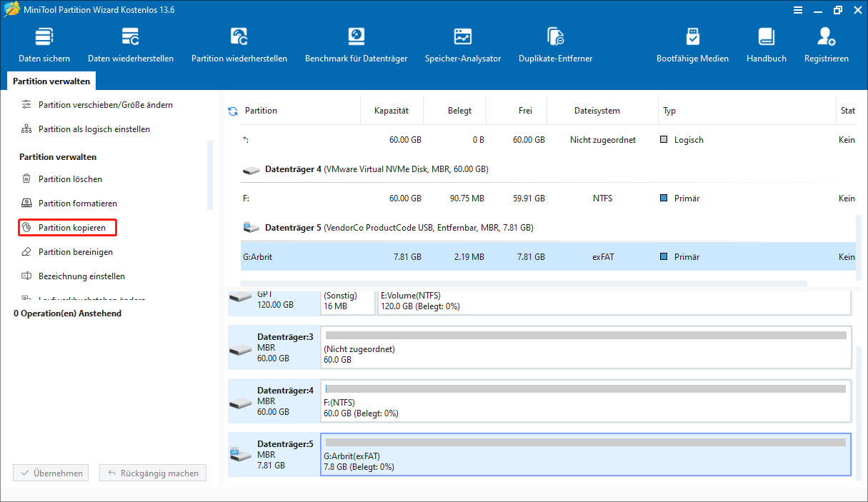Screen dimensions: 868x502
Task: Launch Daten wiederherstellen
Action: click(131, 46)
